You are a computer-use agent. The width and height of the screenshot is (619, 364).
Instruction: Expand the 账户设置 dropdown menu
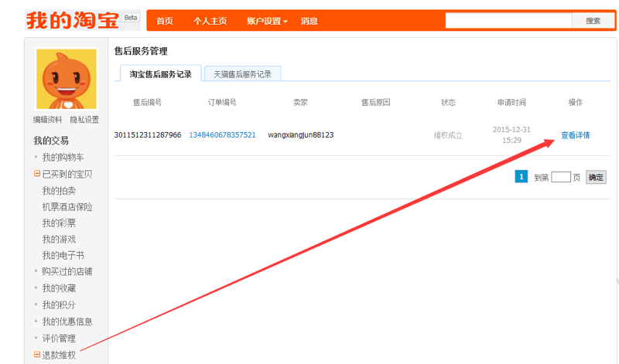(267, 21)
